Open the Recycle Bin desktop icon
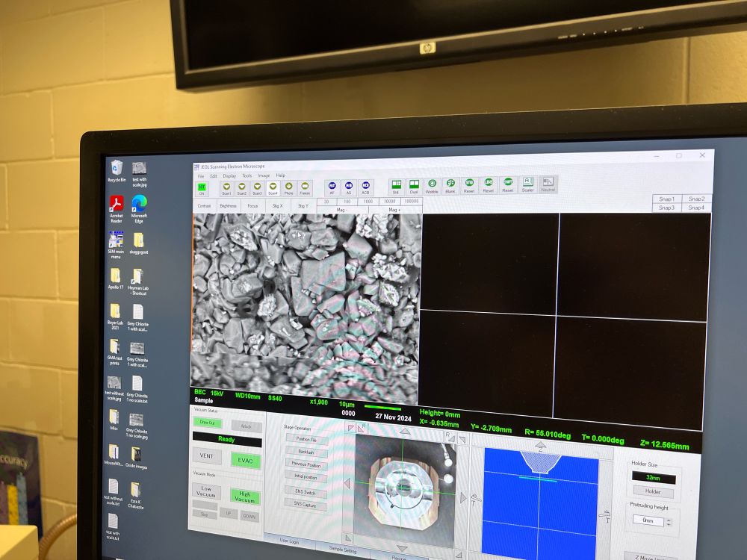This screenshot has height=560, width=747. click(x=117, y=171)
